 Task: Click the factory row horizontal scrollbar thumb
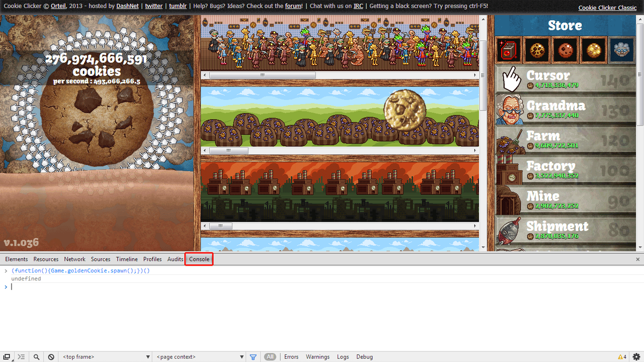pos(221,226)
